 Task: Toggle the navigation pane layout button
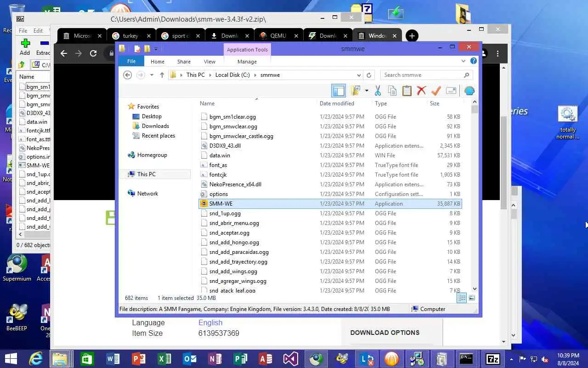click(x=339, y=91)
